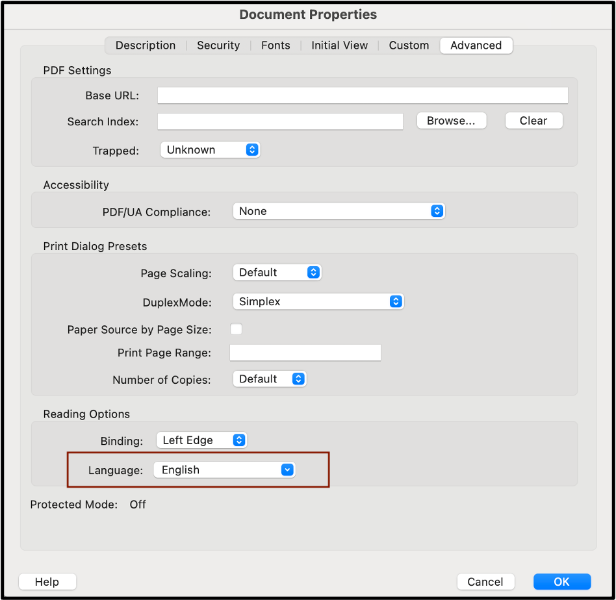Viewport: 616px width, 600px height.
Task: Click the Base URL text field
Action: pos(362,96)
